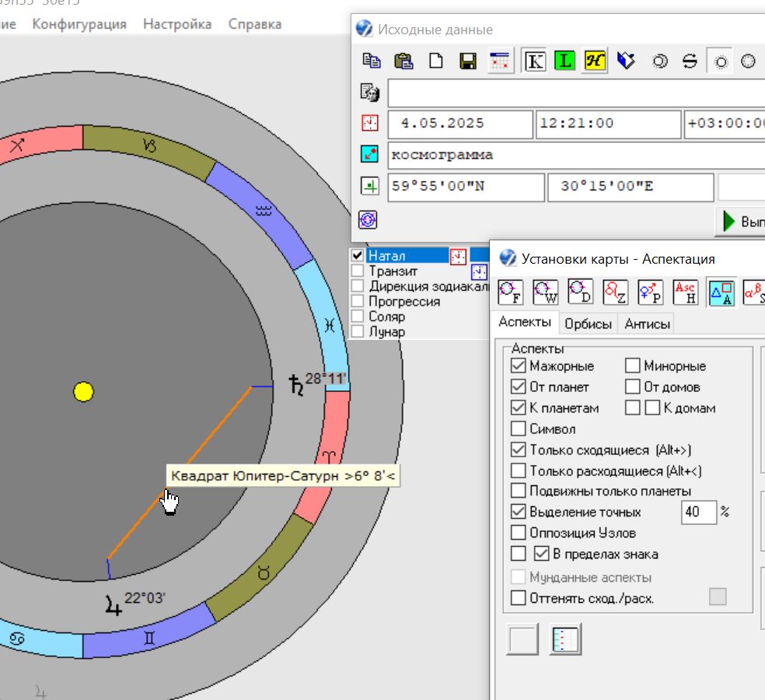Screen dimensions: 765x700
Task: Toggle the От планет checkbox
Action: tap(518, 387)
